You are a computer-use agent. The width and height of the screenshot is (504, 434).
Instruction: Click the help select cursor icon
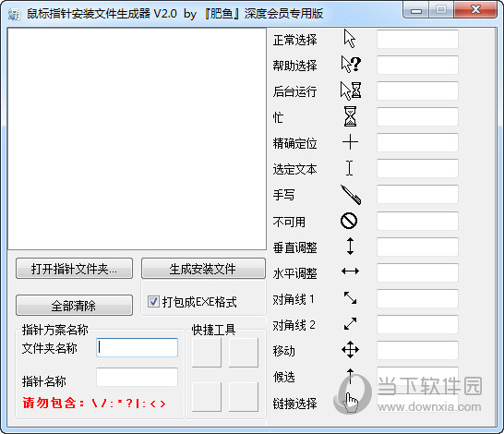click(351, 65)
